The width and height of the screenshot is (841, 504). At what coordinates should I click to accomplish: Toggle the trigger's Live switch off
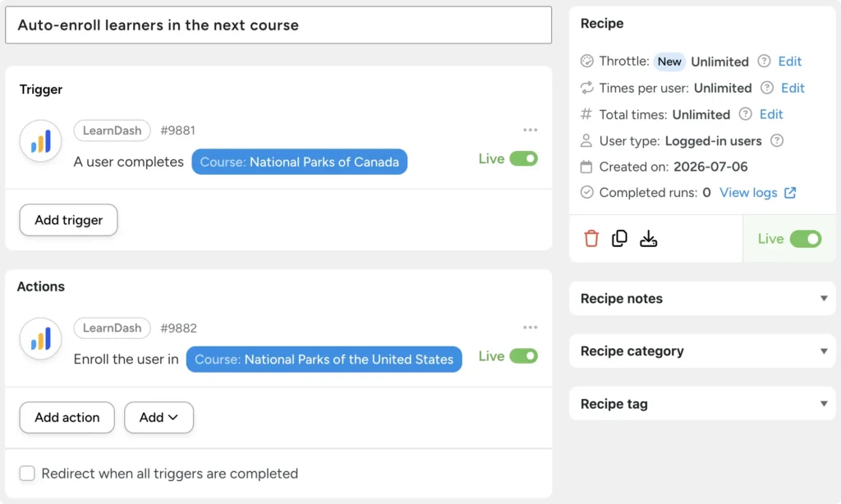tap(523, 158)
